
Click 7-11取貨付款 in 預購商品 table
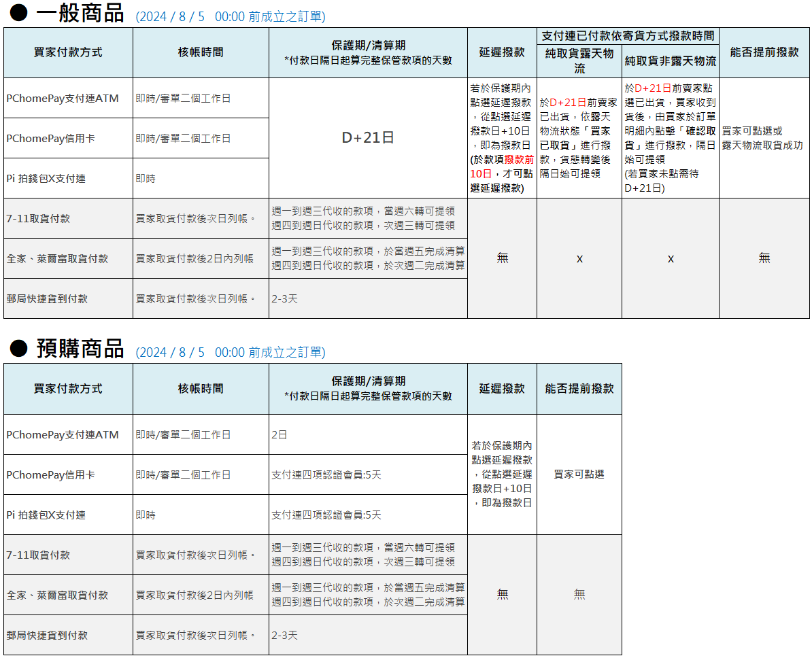point(38,555)
